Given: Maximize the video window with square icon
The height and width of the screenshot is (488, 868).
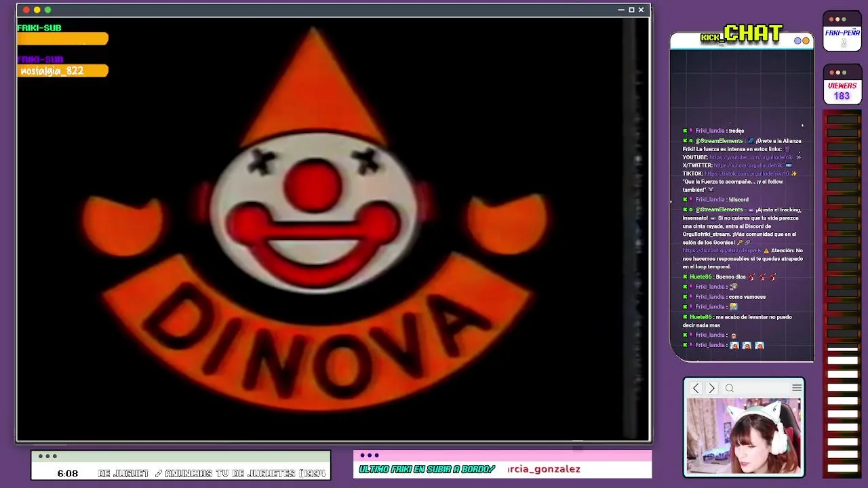Looking at the screenshot, I should (631, 10).
